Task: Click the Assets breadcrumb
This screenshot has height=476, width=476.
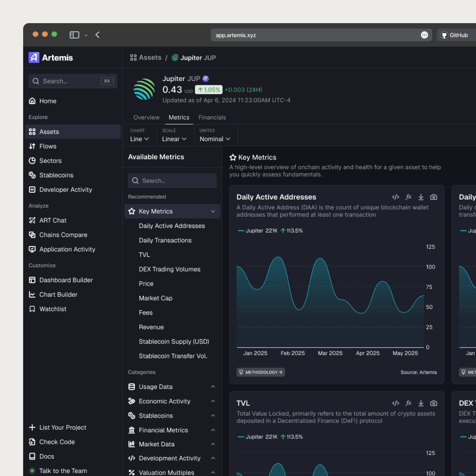Action: pyautogui.click(x=146, y=58)
